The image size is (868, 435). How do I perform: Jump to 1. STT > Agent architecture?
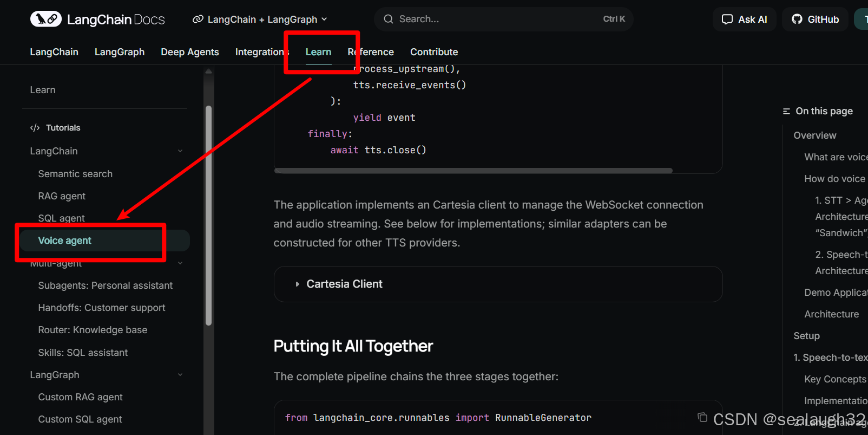pos(841,217)
